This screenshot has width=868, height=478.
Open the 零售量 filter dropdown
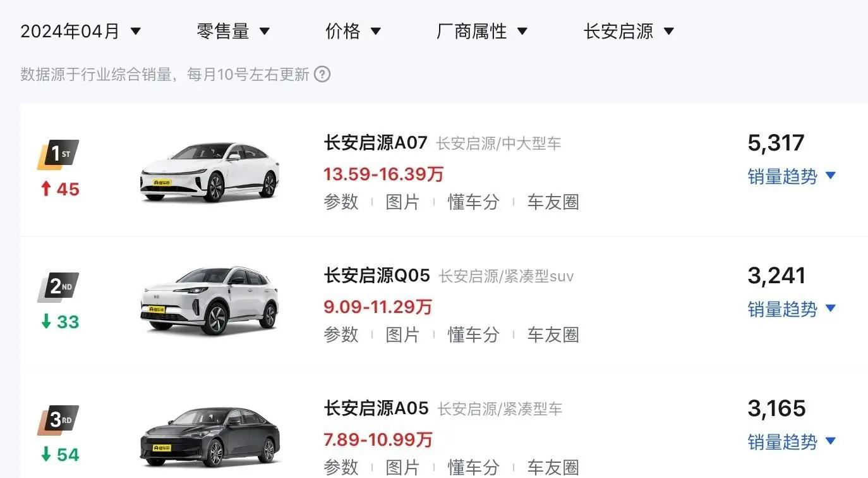click(234, 31)
